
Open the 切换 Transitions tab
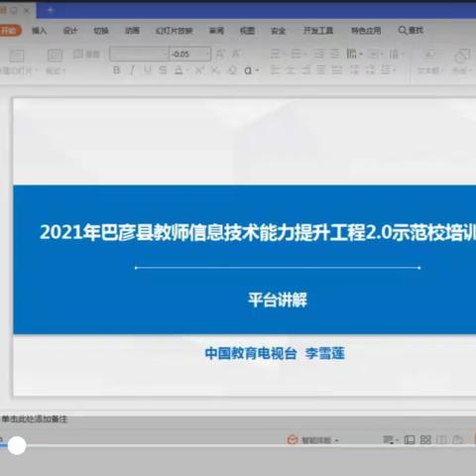coord(101,31)
